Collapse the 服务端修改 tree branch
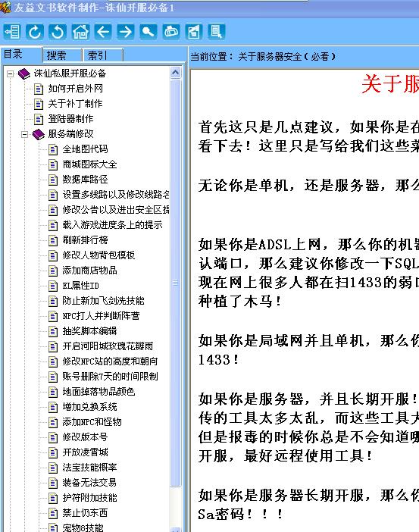419x532 pixels. [24, 134]
